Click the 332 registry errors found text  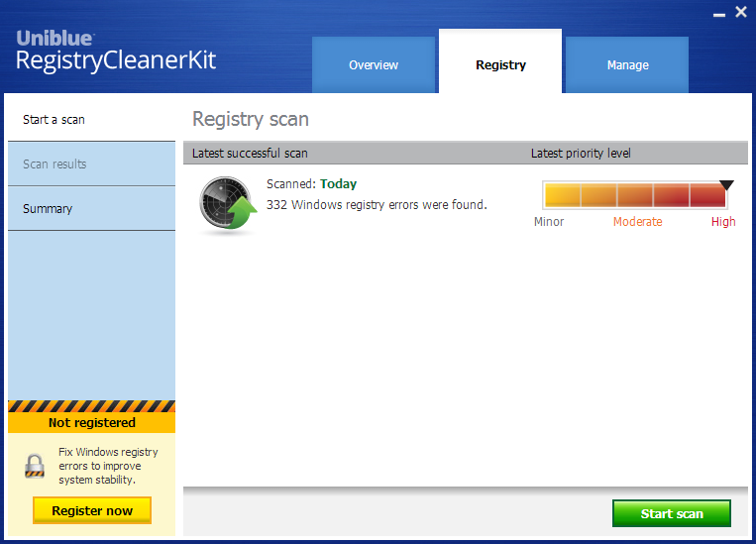(378, 205)
